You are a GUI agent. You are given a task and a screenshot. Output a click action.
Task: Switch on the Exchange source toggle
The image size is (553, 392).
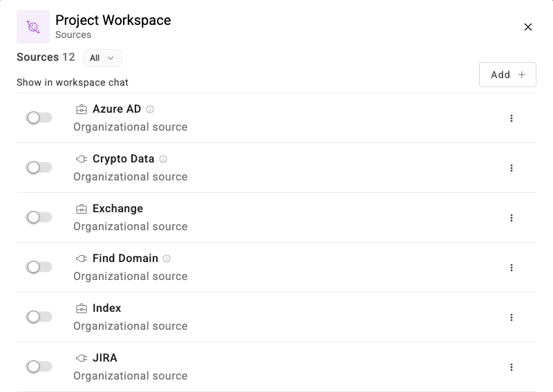click(x=39, y=217)
